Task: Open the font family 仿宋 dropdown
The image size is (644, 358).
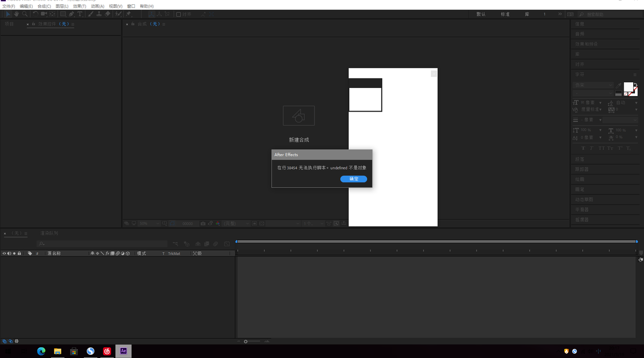Action: [593, 85]
